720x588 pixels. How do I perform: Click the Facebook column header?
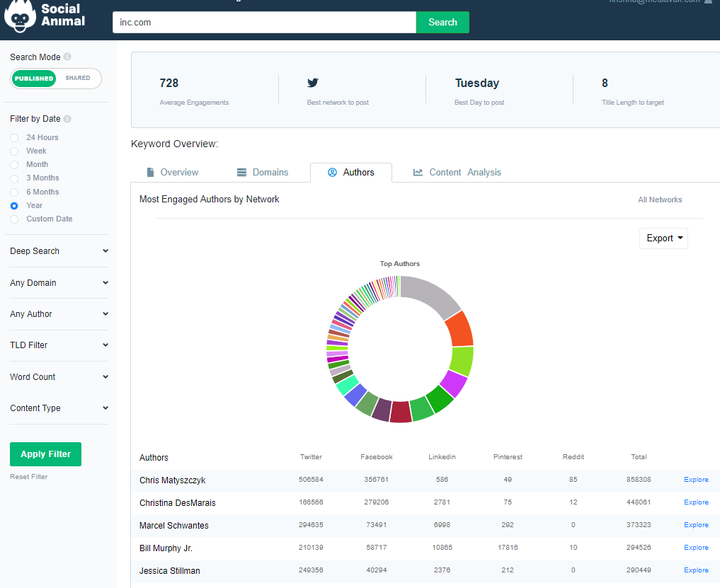coord(377,456)
